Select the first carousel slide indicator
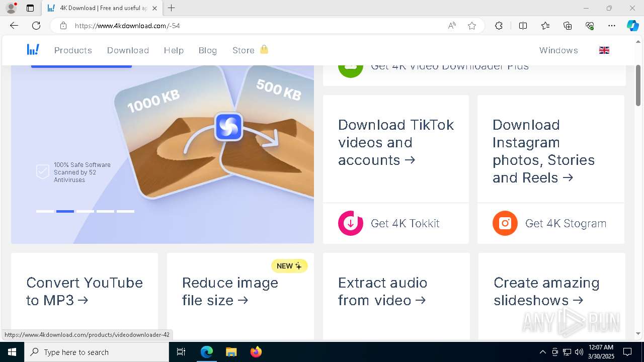Viewport: 644px width, 362px height. pyautogui.click(x=45, y=211)
